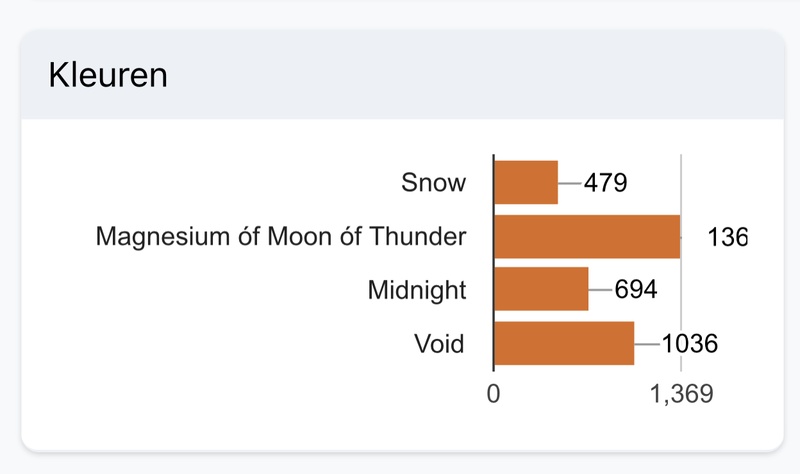Click the leader line beside the Snow bar
The height and width of the screenshot is (474, 800).
(x=569, y=183)
